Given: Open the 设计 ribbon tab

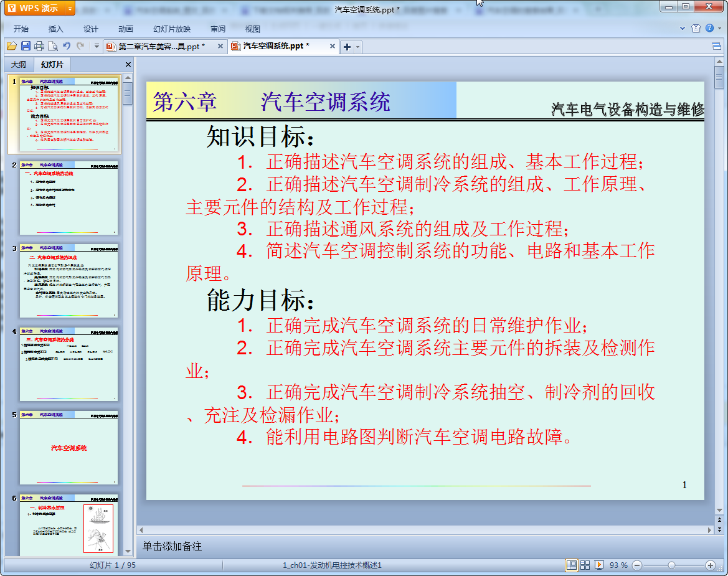Looking at the screenshot, I should (90, 29).
